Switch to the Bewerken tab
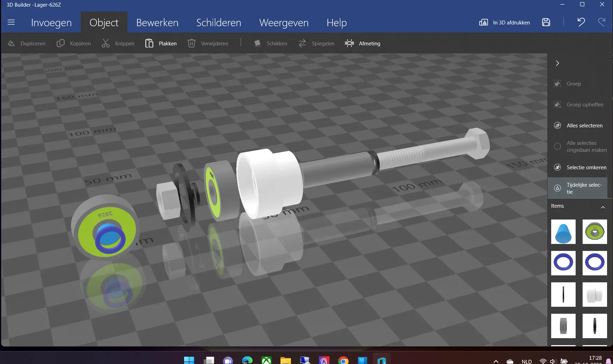 157,23
